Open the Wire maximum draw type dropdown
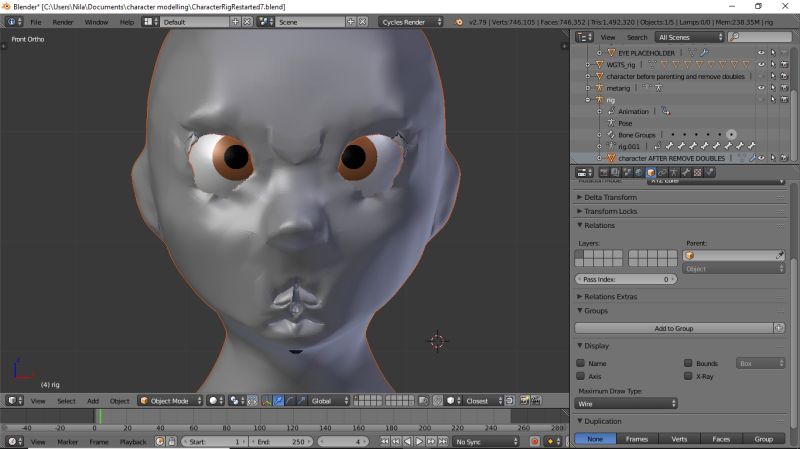Viewport: 800px width, 449px height. point(626,404)
